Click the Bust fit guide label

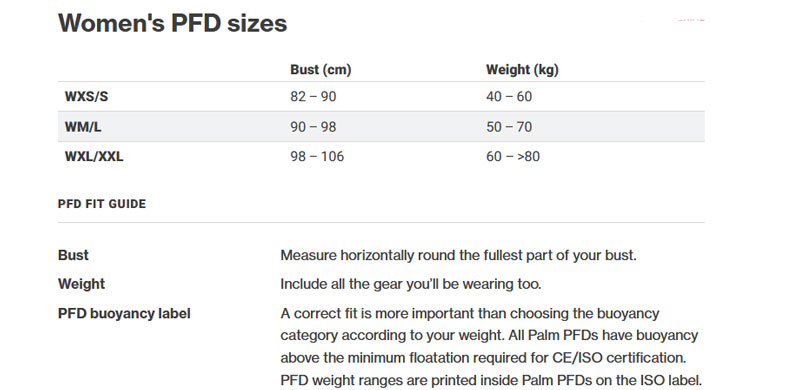click(x=73, y=255)
